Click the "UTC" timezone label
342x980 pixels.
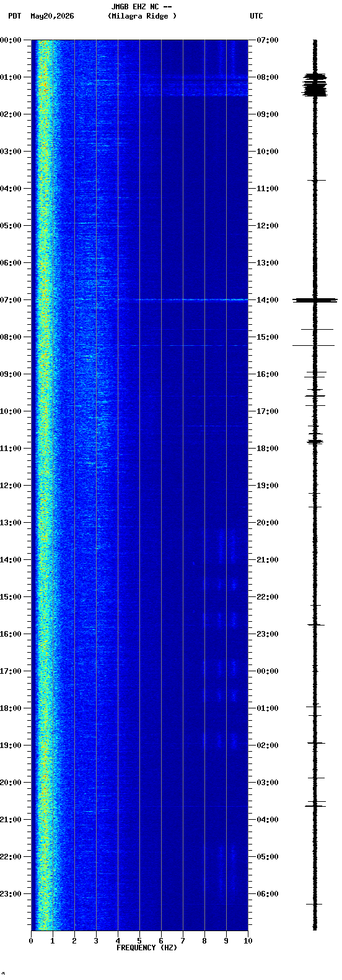[x=256, y=16]
